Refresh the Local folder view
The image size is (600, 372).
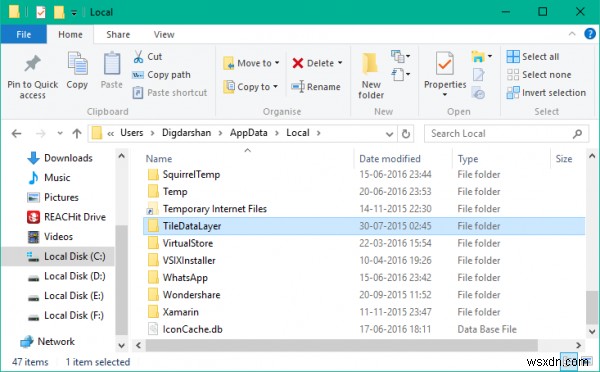(x=406, y=134)
